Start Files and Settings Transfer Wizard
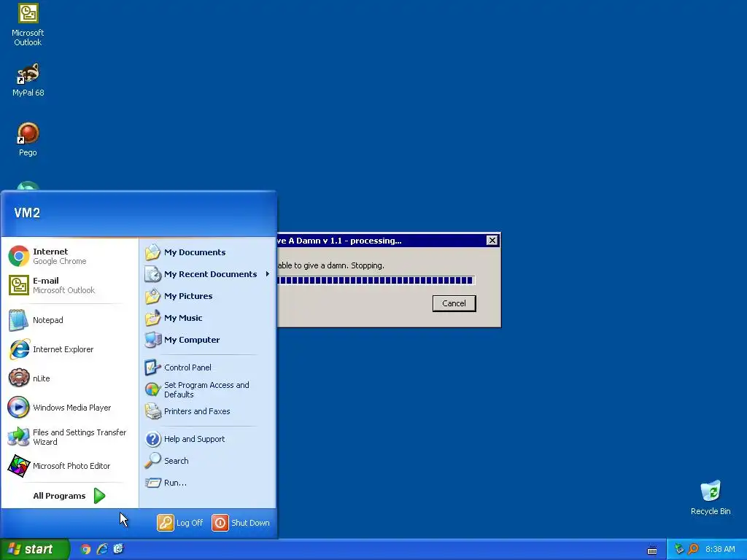The image size is (747, 560). pyautogui.click(x=69, y=437)
